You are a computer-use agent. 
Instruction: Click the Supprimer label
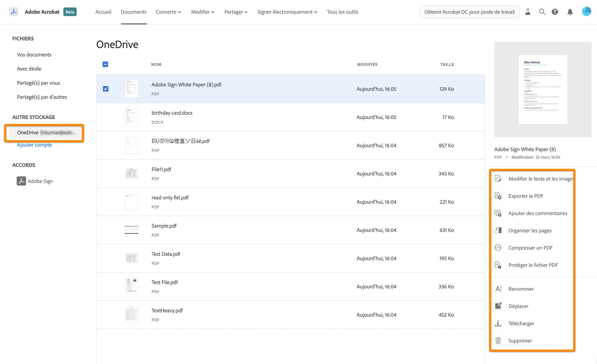click(520, 341)
